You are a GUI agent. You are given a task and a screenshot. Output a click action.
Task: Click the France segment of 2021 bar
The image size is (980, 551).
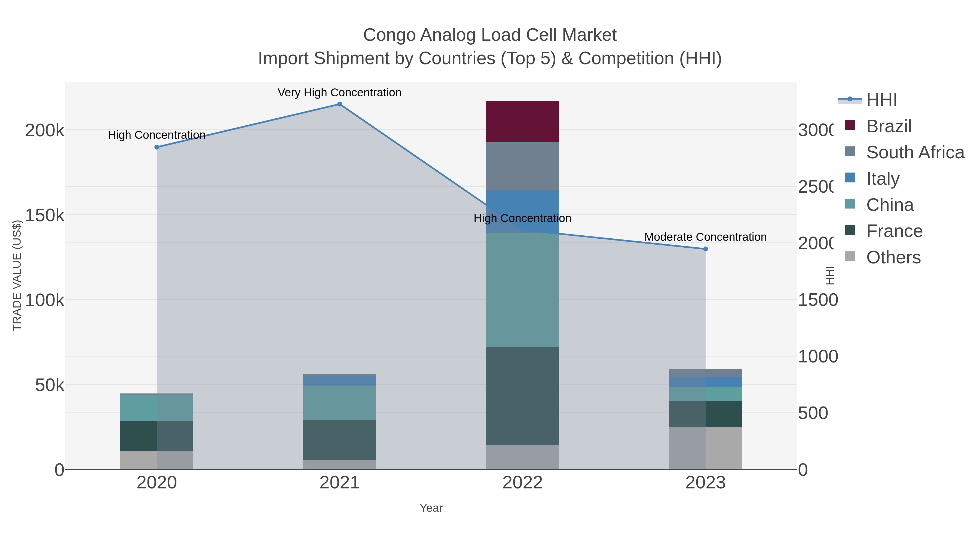coord(340,440)
